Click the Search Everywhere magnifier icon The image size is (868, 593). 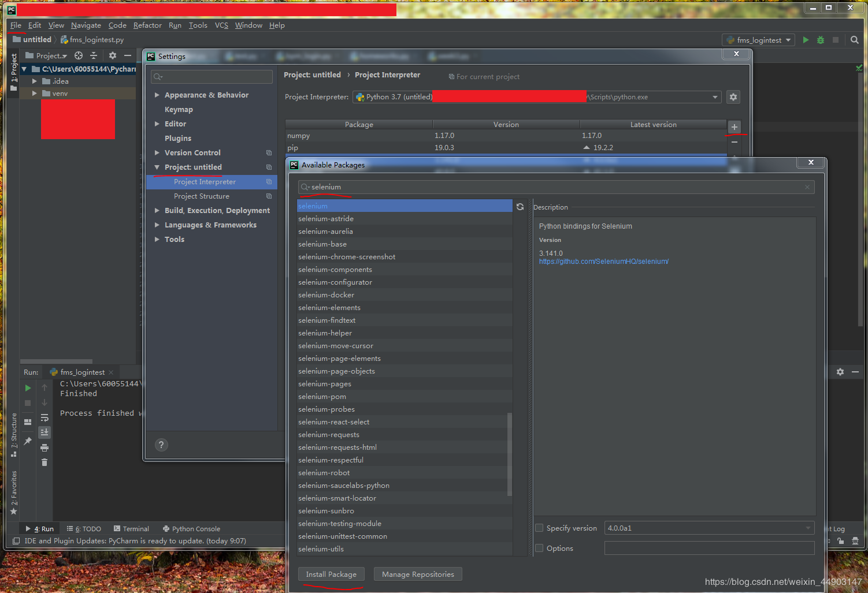pyautogui.click(x=855, y=40)
